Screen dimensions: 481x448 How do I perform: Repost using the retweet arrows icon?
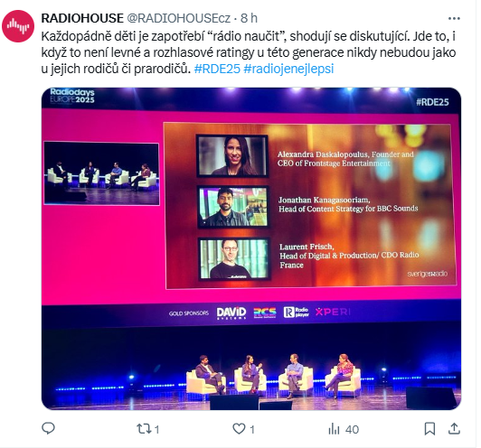(143, 429)
